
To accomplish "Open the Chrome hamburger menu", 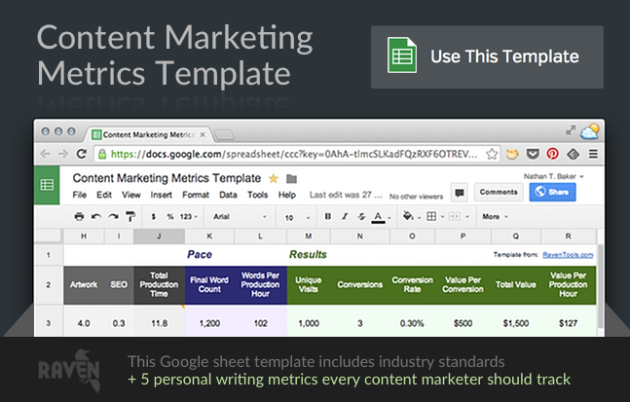I will coord(593,154).
